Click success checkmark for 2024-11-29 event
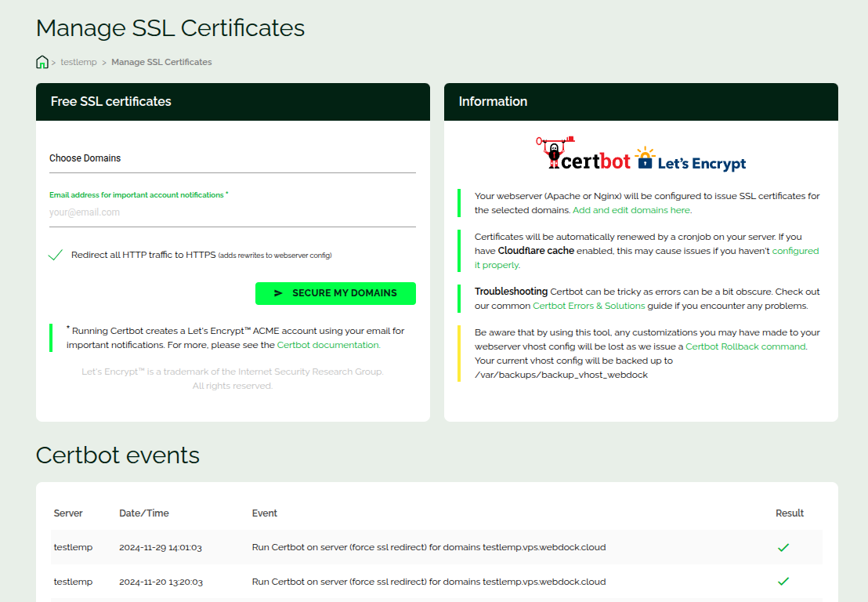Viewport: 868px width, 602px height. pos(783,548)
